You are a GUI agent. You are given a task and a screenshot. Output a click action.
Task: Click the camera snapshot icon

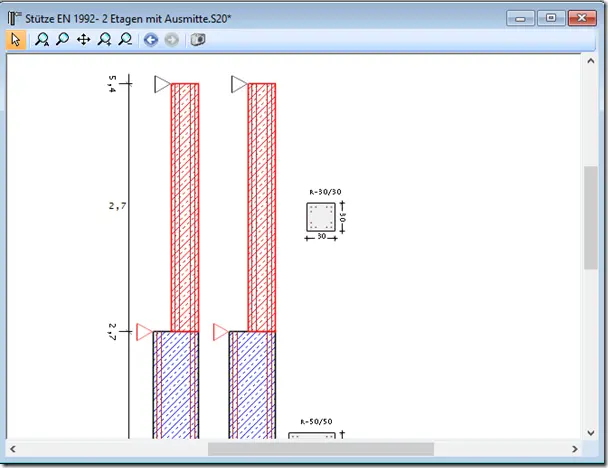pyautogui.click(x=198, y=40)
